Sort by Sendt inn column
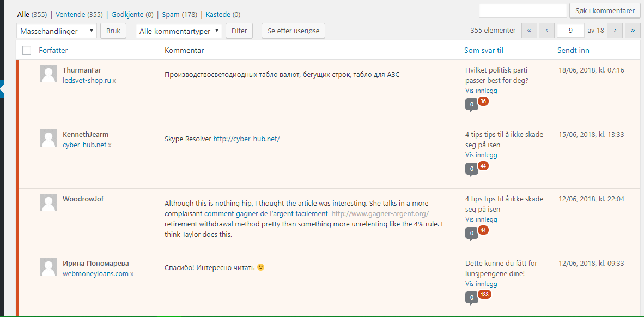Viewport: 644px width, 317px height. tap(573, 50)
